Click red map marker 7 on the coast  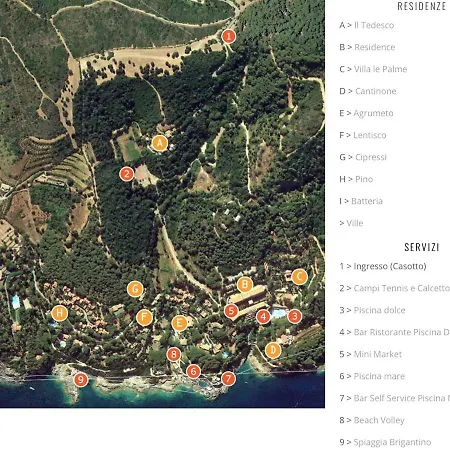click(228, 379)
